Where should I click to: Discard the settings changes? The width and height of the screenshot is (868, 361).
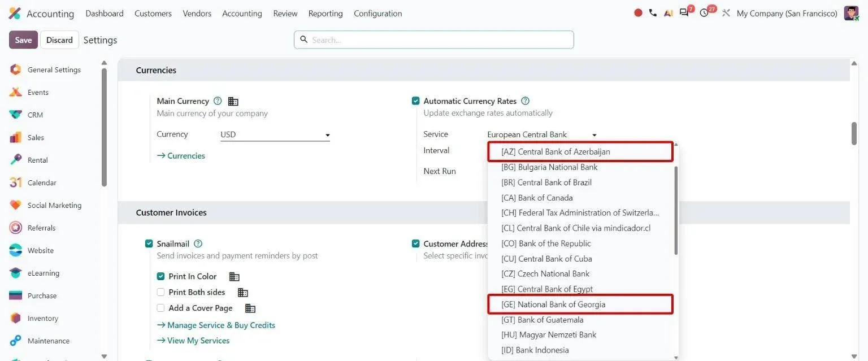pos(59,40)
